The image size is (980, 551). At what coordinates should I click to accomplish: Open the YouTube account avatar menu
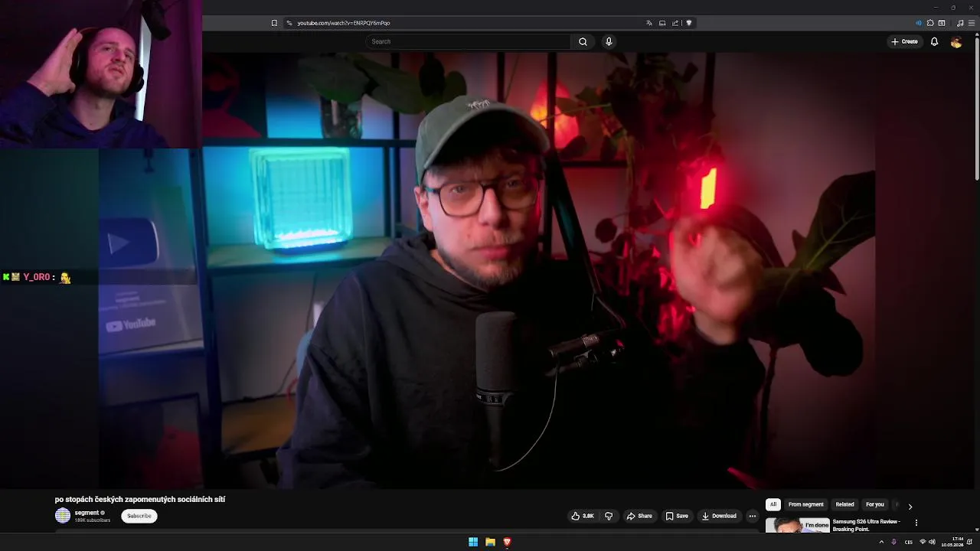click(x=956, y=42)
